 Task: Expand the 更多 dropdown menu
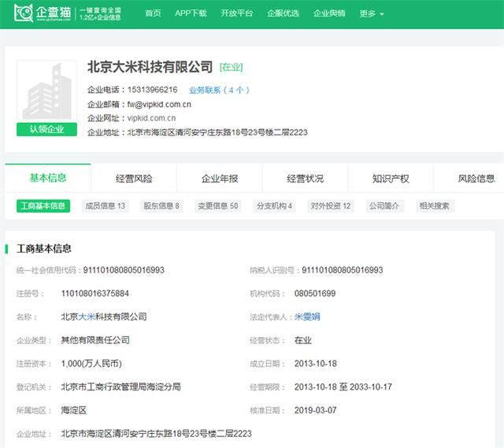pyautogui.click(x=372, y=14)
